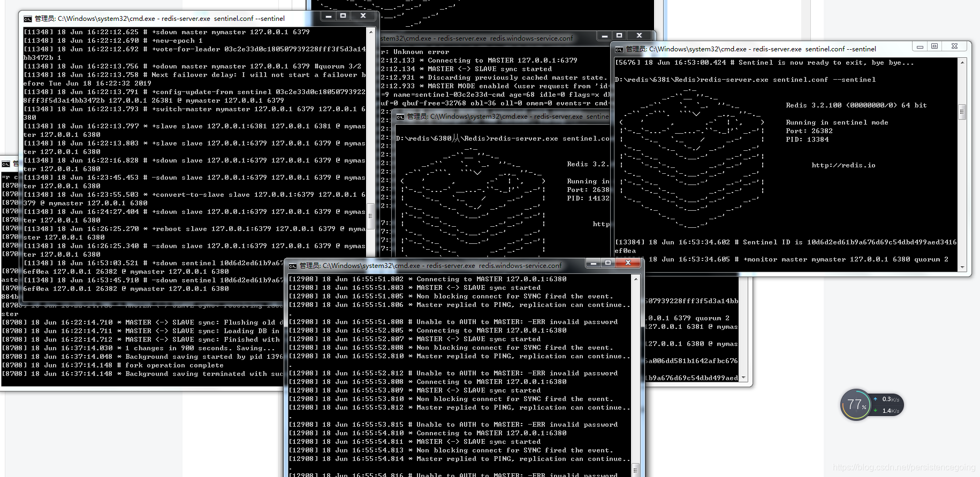Click scrollbar thumb in right sentinel window

962,112
